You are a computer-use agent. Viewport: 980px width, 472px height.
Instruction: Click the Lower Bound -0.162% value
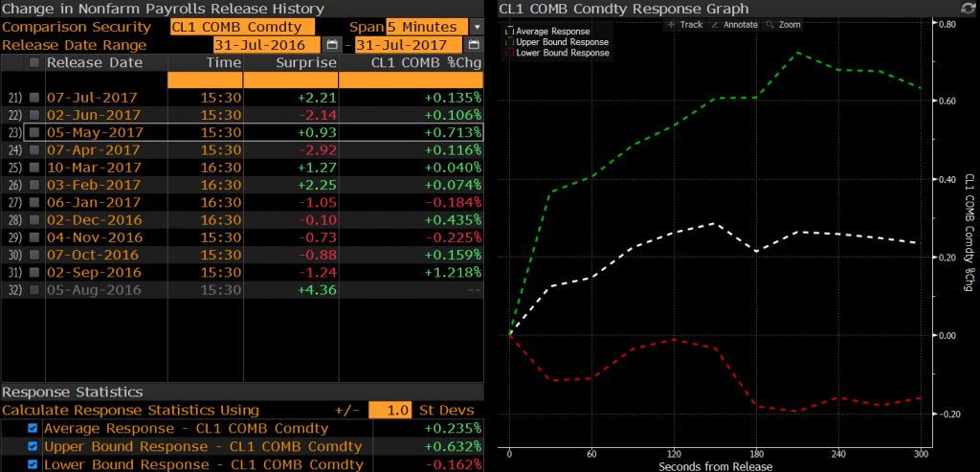(455, 464)
